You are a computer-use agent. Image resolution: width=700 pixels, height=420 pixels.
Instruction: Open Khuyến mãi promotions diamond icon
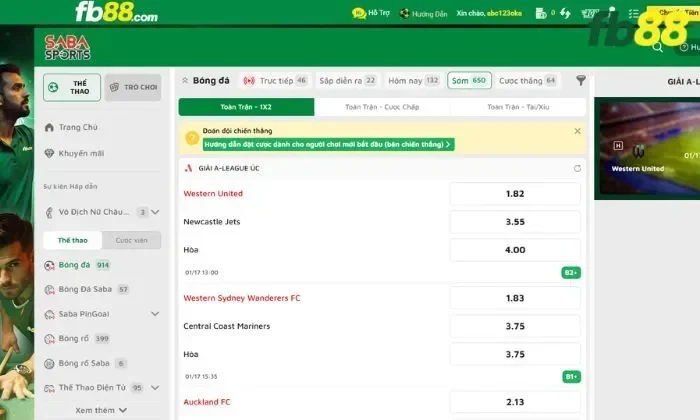[50, 153]
